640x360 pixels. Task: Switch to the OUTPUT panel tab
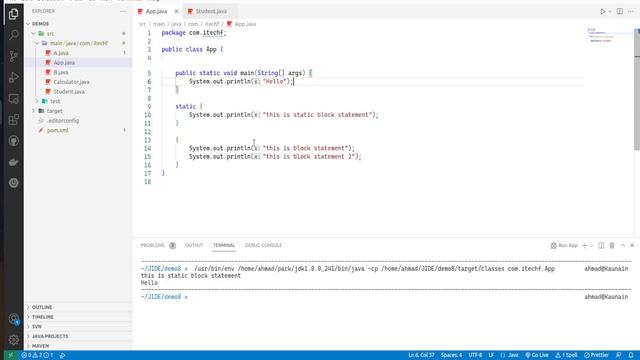click(194, 245)
